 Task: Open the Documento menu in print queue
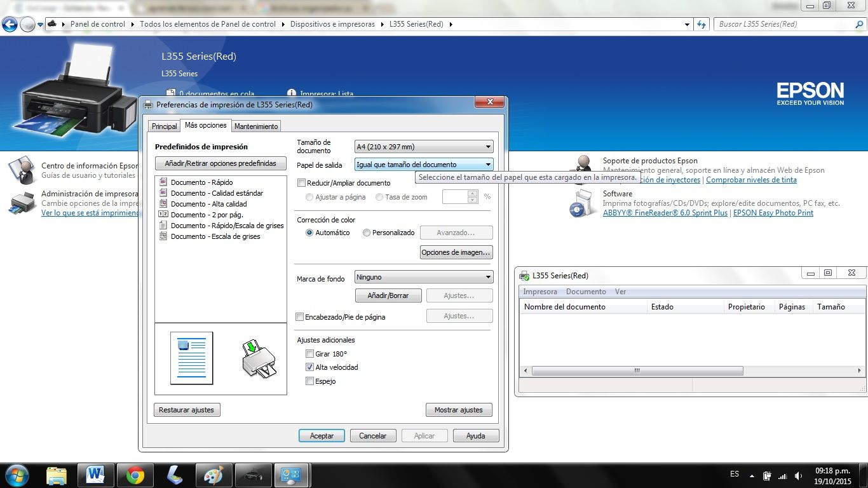[x=586, y=292]
